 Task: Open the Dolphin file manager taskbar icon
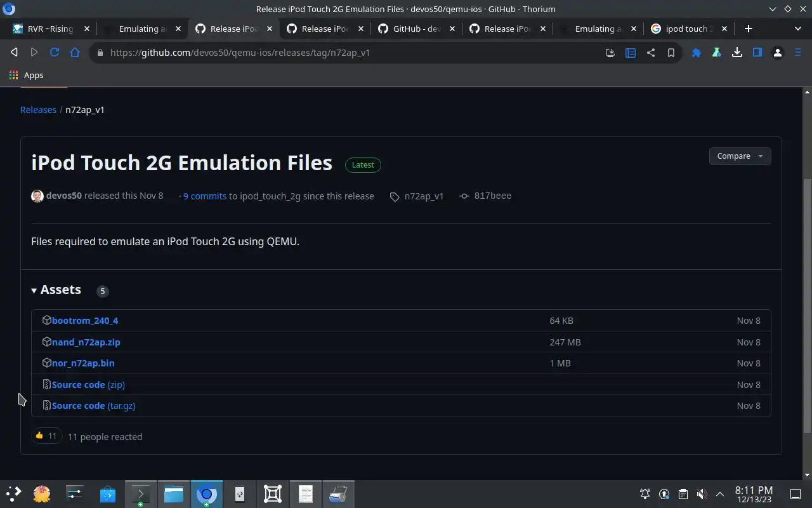(174, 494)
